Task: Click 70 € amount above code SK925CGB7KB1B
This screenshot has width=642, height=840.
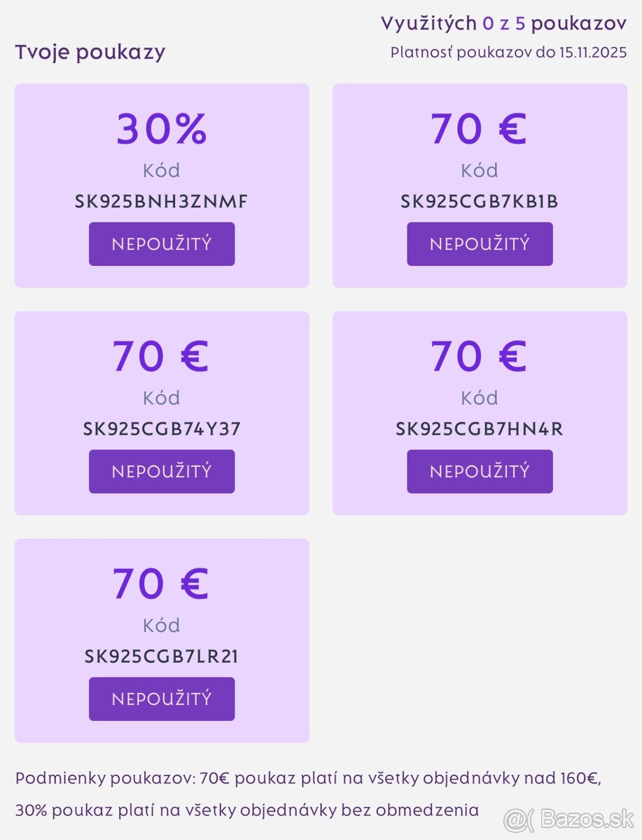Action: coord(480,129)
